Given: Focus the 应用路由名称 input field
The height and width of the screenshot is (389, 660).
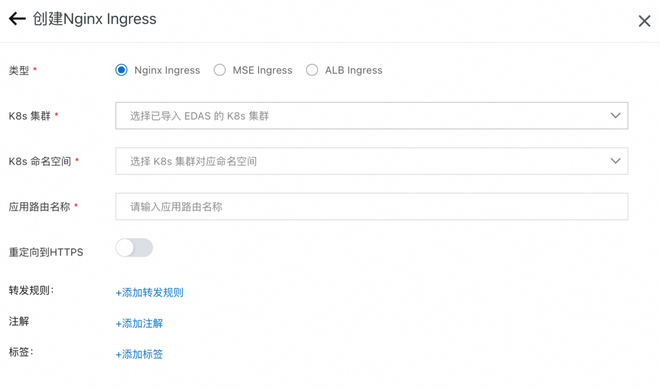Looking at the screenshot, I should (x=372, y=207).
